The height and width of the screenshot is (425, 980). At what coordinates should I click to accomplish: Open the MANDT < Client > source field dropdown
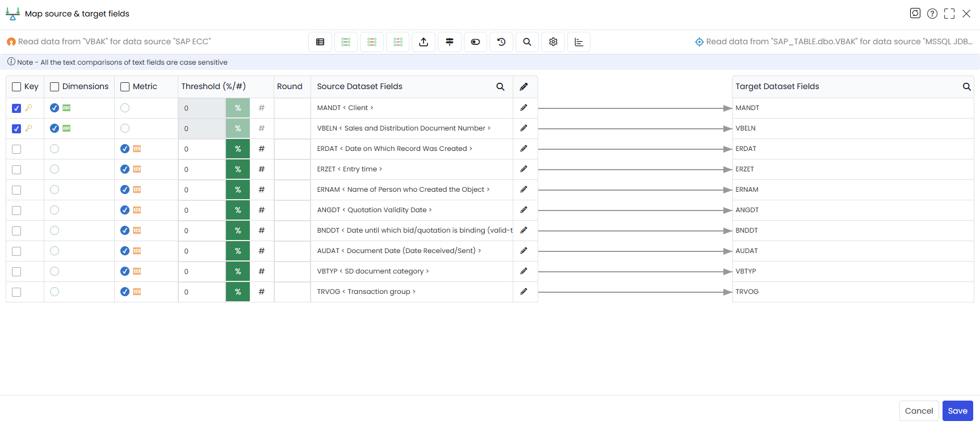point(412,108)
